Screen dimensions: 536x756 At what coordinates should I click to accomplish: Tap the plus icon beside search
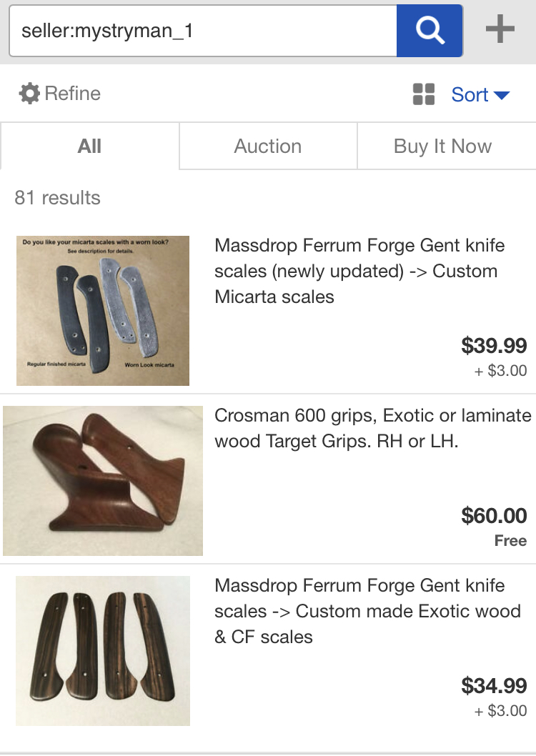(500, 29)
